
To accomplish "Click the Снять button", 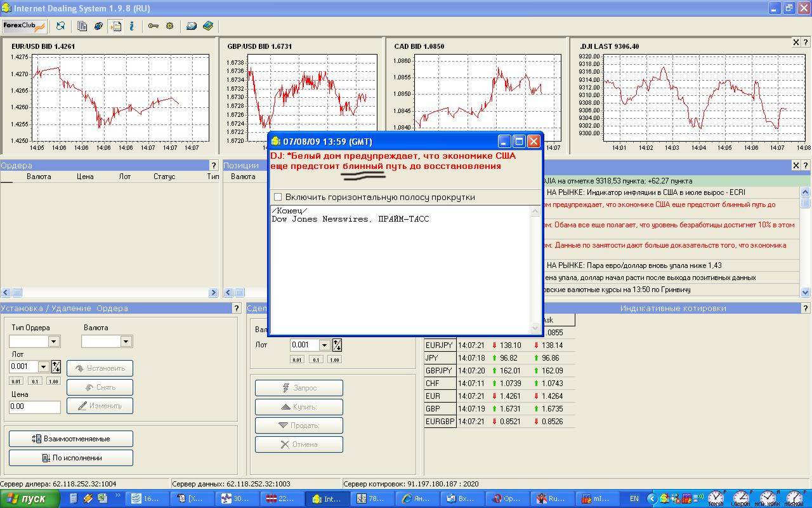I will (x=100, y=387).
